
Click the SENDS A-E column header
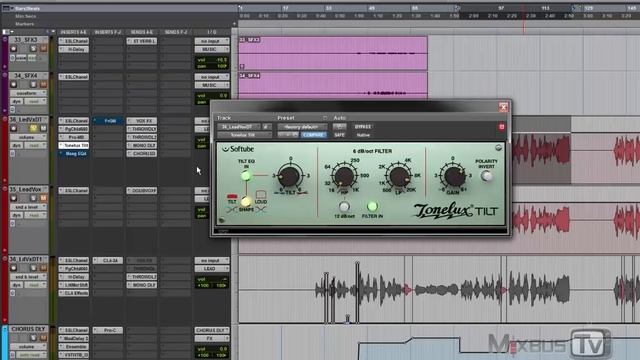[x=142, y=32]
